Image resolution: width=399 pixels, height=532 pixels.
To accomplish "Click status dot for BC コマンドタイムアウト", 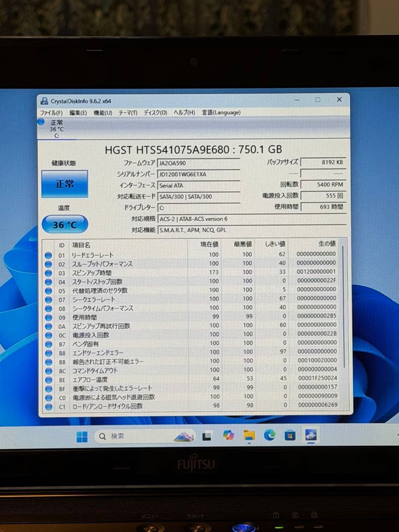I will pyautogui.click(x=48, y=371).
